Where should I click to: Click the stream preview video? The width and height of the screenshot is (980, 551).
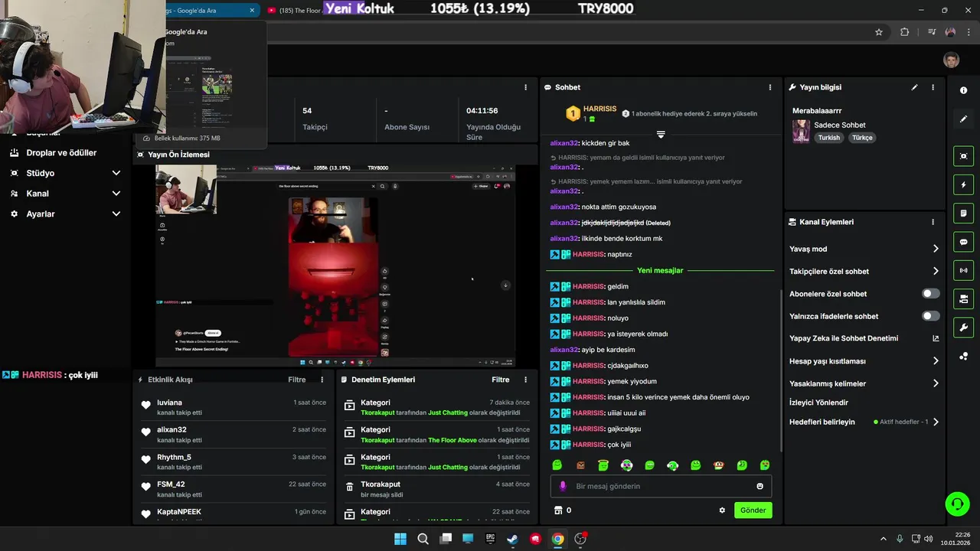coord(335,265)
